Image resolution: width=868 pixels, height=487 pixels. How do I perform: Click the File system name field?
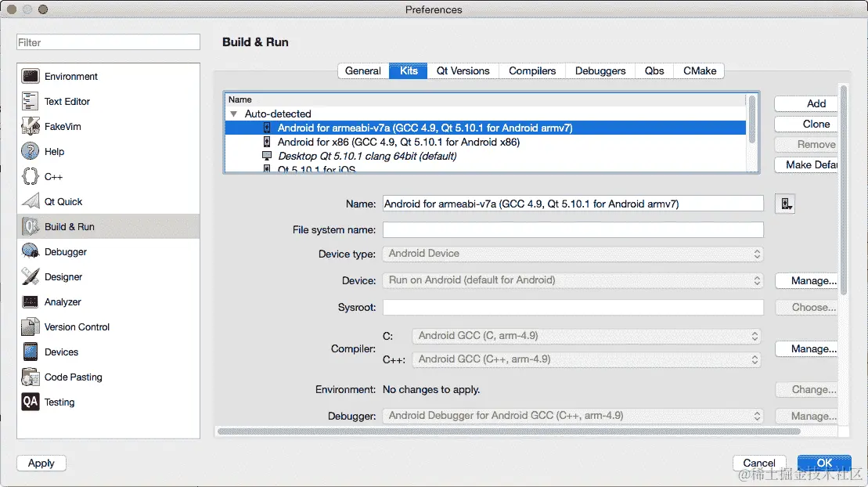tap(573, 229)
